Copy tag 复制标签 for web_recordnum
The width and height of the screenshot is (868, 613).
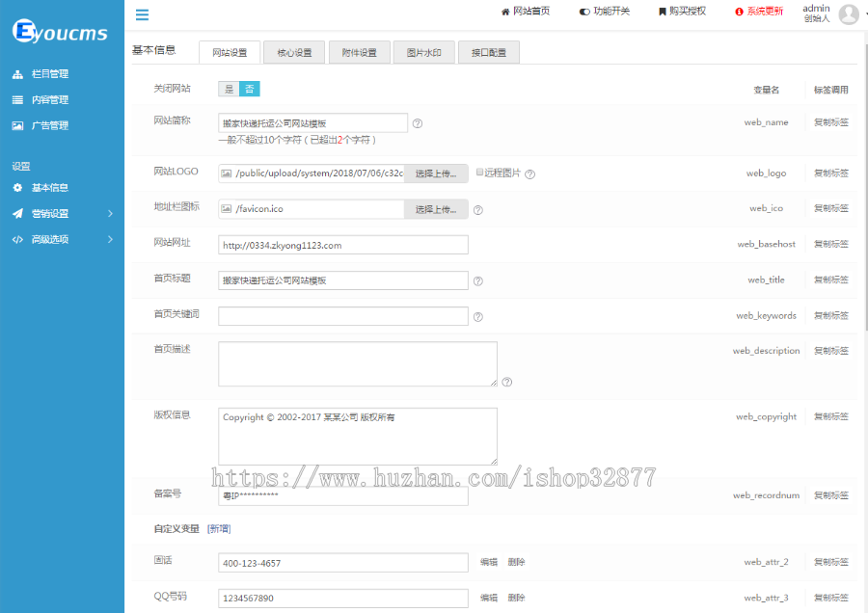(x=831, y=495)
